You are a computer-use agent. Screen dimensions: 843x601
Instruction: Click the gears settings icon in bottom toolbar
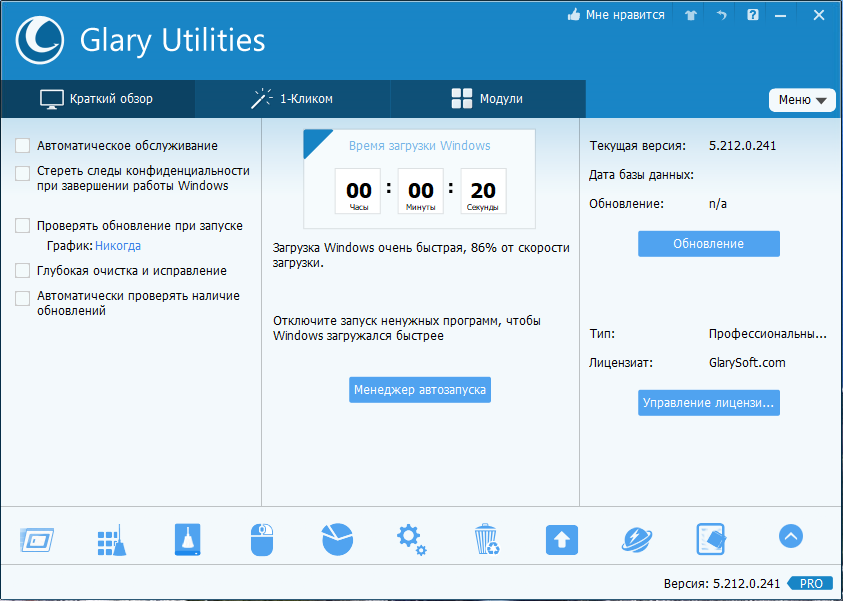click(x=411, y=539)
